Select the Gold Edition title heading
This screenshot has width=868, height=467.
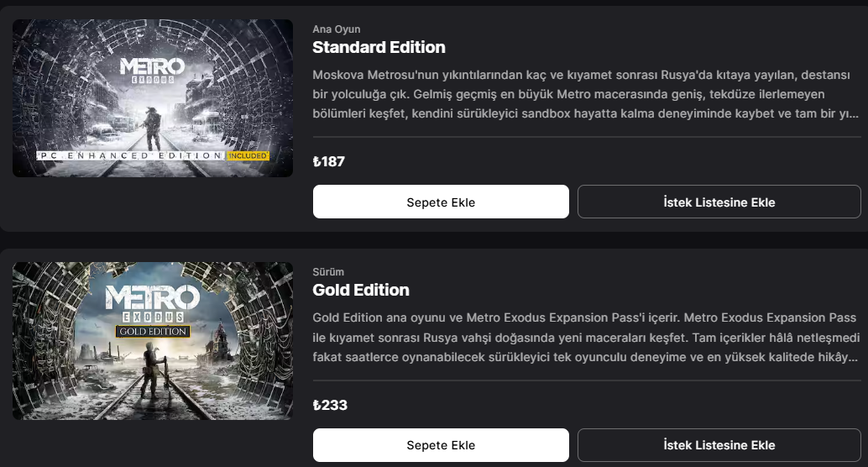tap(361, 290)
